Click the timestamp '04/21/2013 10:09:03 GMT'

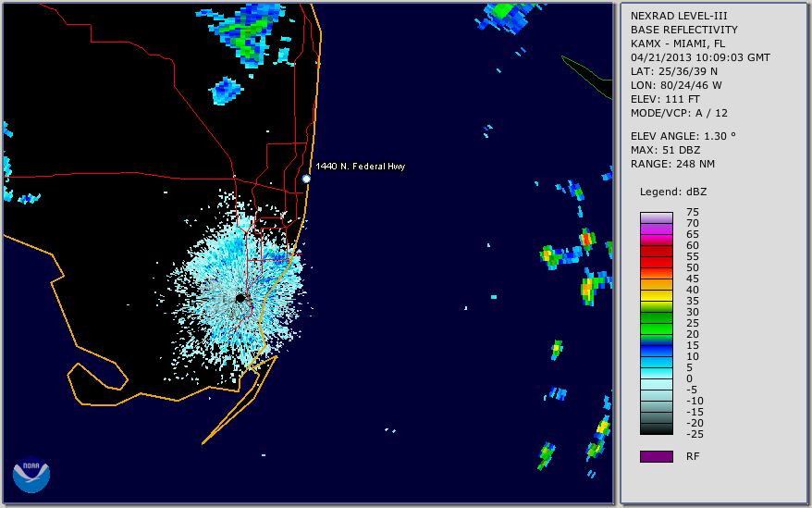tap(700, 57)
